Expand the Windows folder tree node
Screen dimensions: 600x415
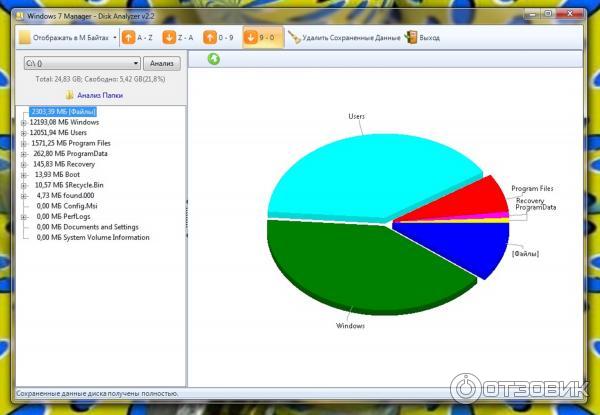coord(23,122)
